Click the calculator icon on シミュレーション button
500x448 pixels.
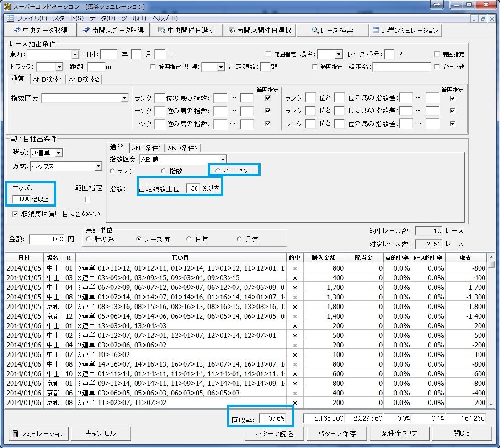15,434
